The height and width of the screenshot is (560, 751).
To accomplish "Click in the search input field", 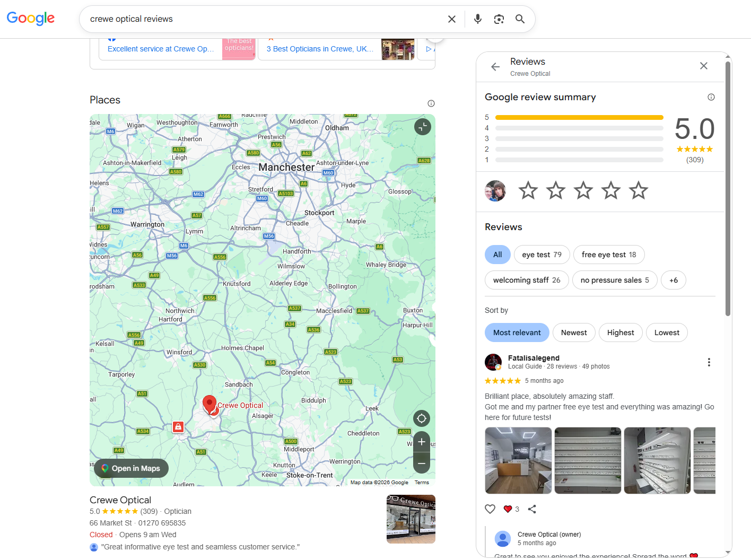I will coord(265,19).
